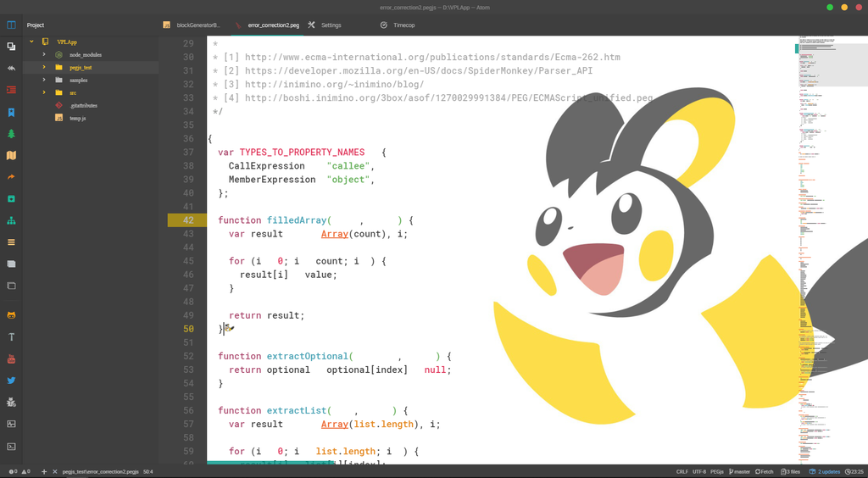Click cursor position 50:4

click(148, 472)
